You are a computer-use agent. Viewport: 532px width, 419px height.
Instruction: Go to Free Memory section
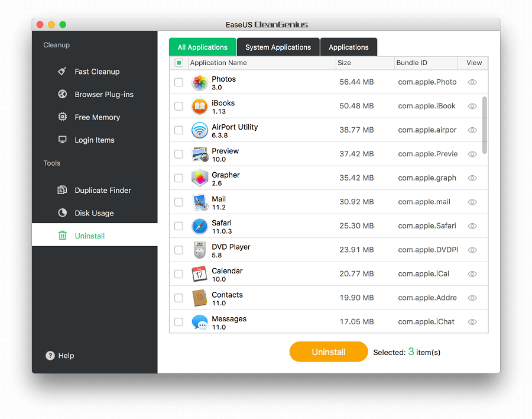pos(95,117)
